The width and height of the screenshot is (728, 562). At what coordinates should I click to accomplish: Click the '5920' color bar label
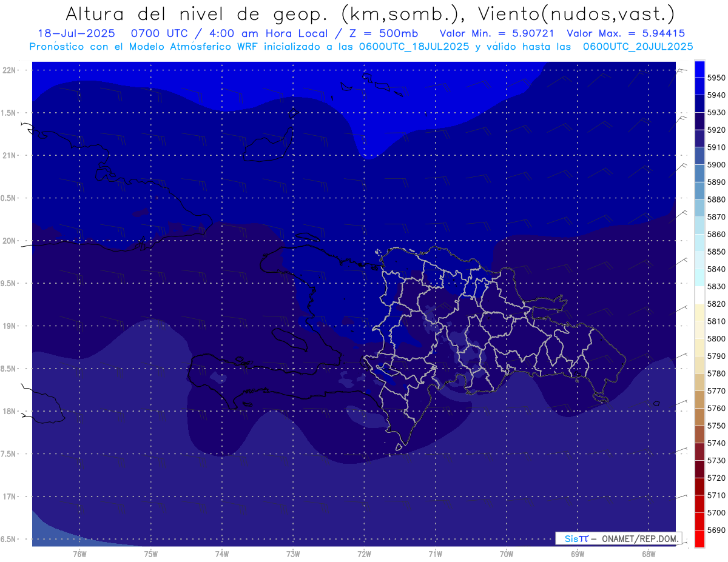pyautogui.click(x=716, y=130)
